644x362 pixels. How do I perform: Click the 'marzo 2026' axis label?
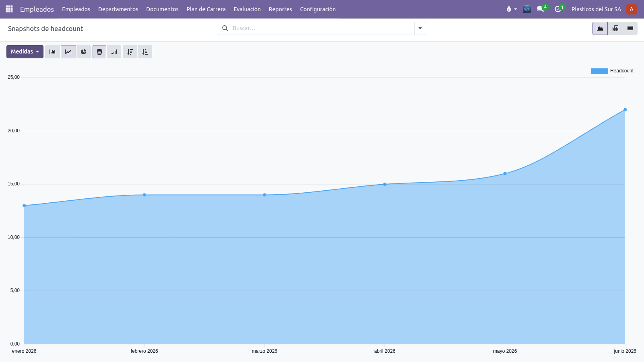point(264,351)
